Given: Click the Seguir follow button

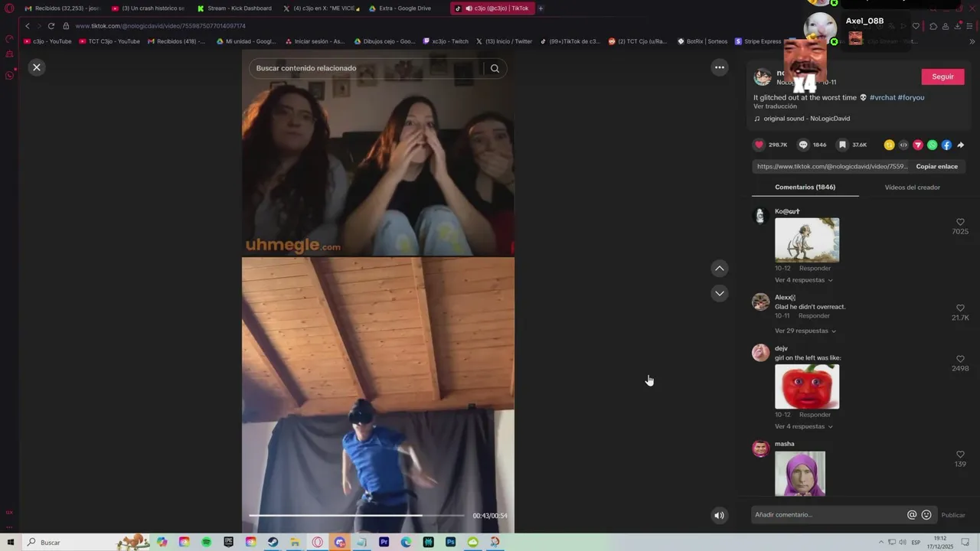Looking at the screenshot, I should [942, 77].
